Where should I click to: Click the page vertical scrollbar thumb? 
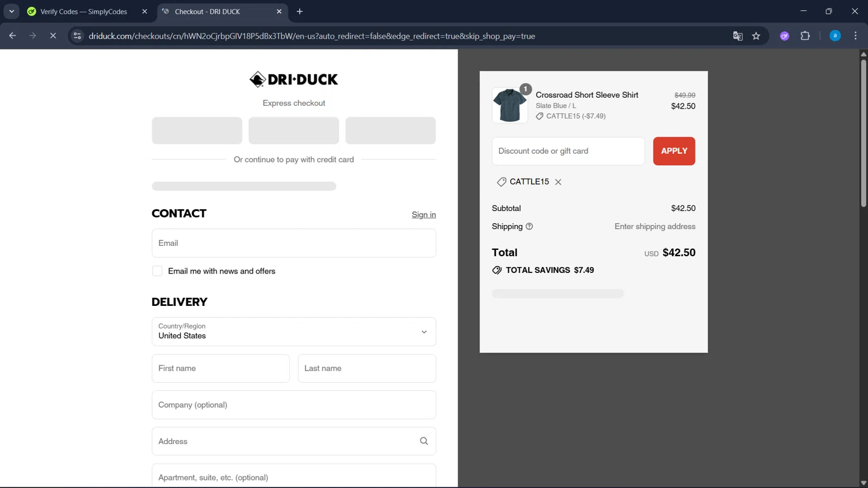[863, 133]
